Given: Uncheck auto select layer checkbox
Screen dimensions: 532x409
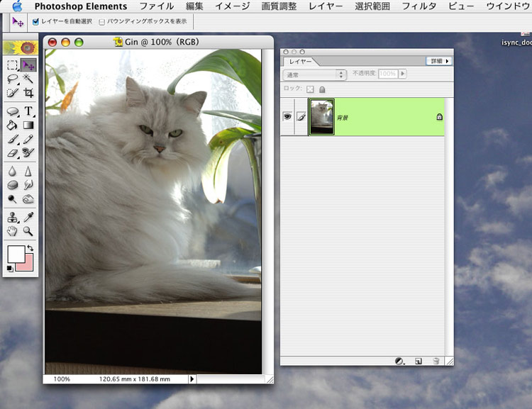Looking at the screenshot, I should click(x=35, y=22).
